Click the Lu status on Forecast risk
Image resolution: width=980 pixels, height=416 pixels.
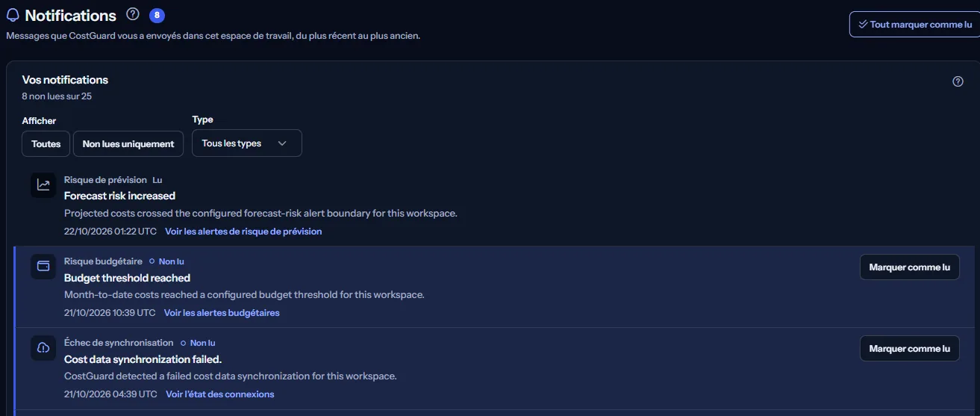click(157, 180)
